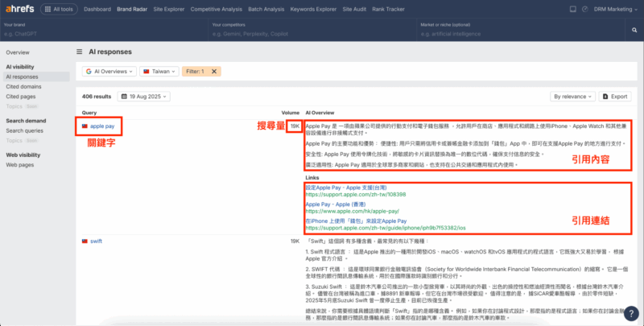The height and width of the screenshot is (326, 644).
Task: Click the circular usage icon in the header
Action: [585, 9]
